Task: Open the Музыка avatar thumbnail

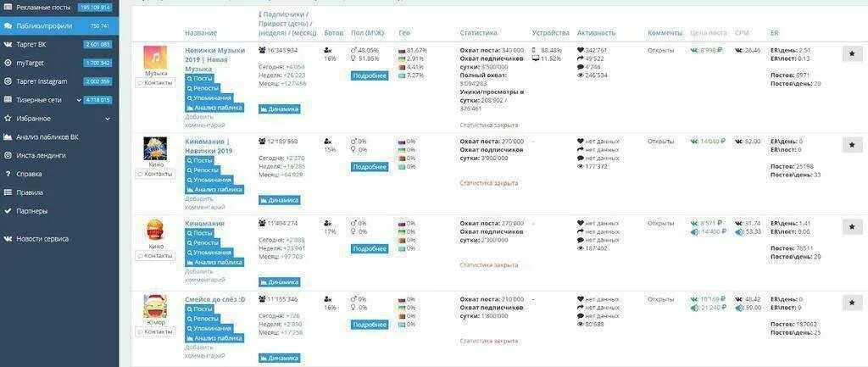Action: 155,58
